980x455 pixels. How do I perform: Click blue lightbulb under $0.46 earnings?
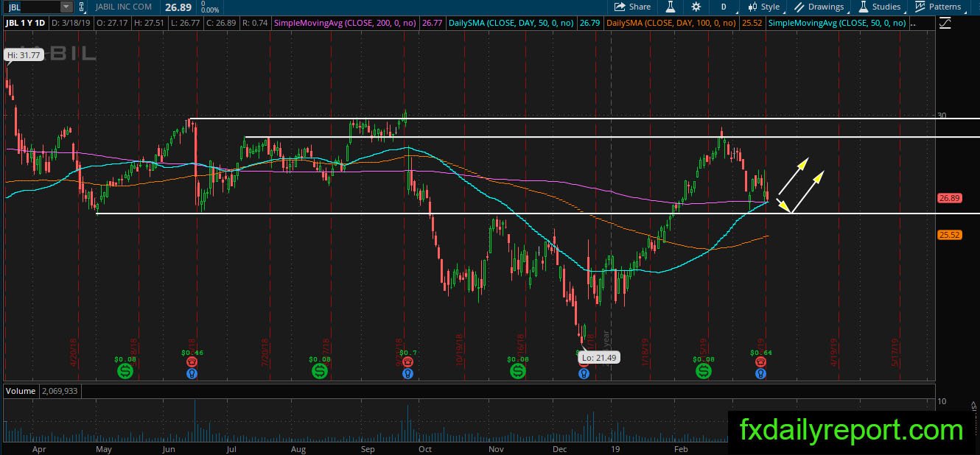click(x=192, y=374)
